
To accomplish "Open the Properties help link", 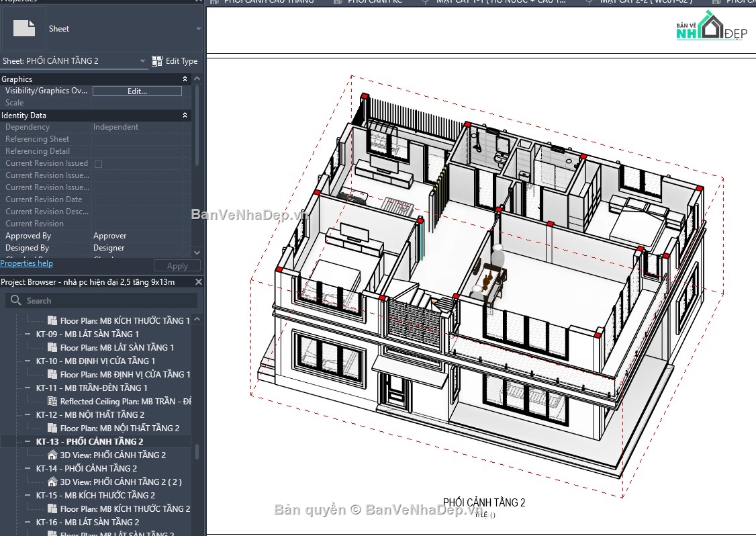I will point(26,263).
